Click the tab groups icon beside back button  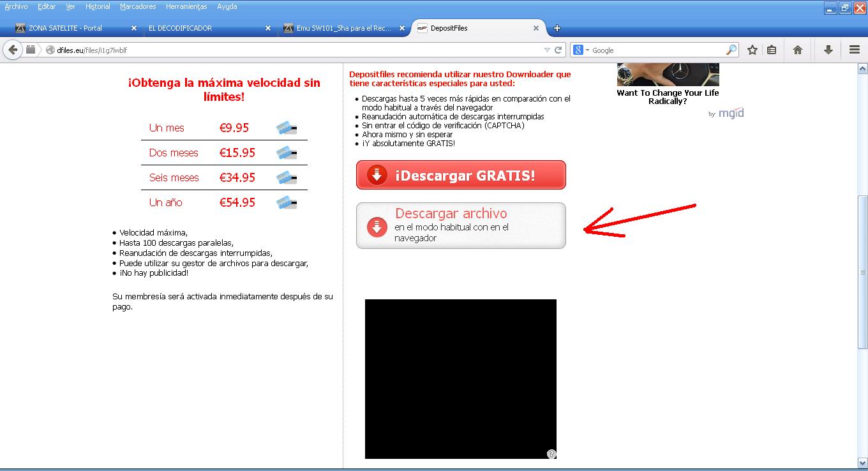[30, 50]
